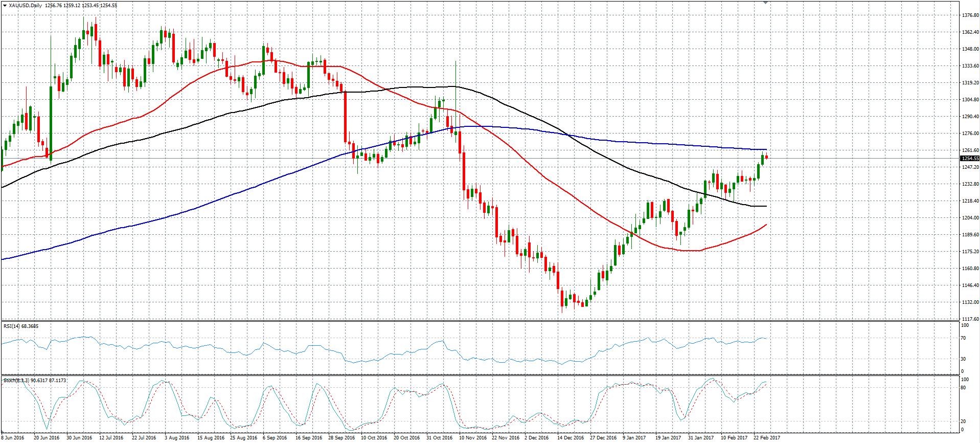This screenshot has width=980, height=443.
Task: Click the 1376.80 price axis label
Action: click(970, 15)
